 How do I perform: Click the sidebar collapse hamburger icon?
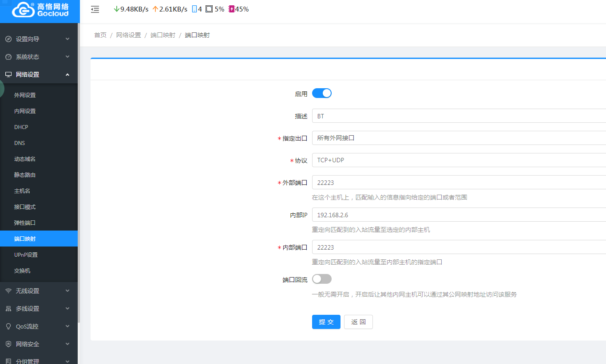95,9
